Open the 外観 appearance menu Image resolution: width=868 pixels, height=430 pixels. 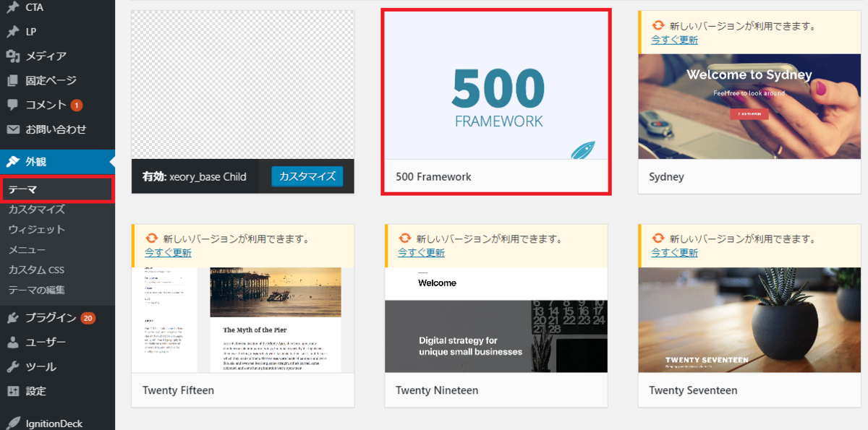pos(36,161)
